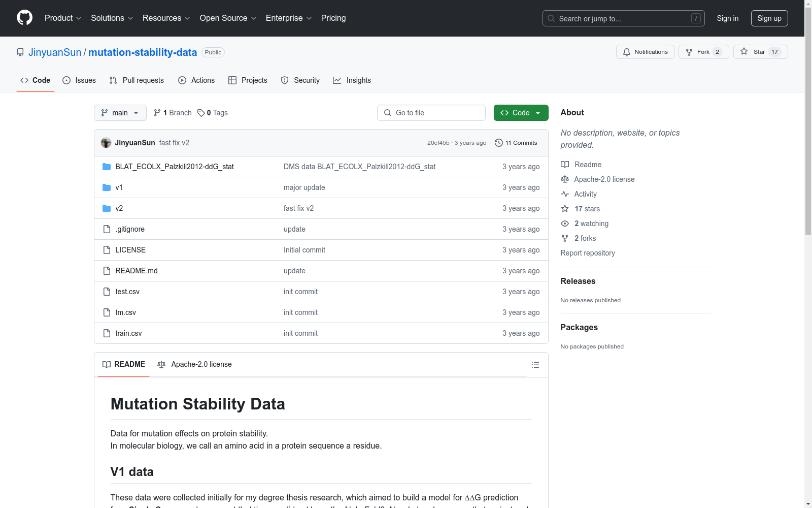812x508 pixels.
Task: Click the BLAT_ECOLX folder icon
Action: pyautogui.click(x=107, y=167)
